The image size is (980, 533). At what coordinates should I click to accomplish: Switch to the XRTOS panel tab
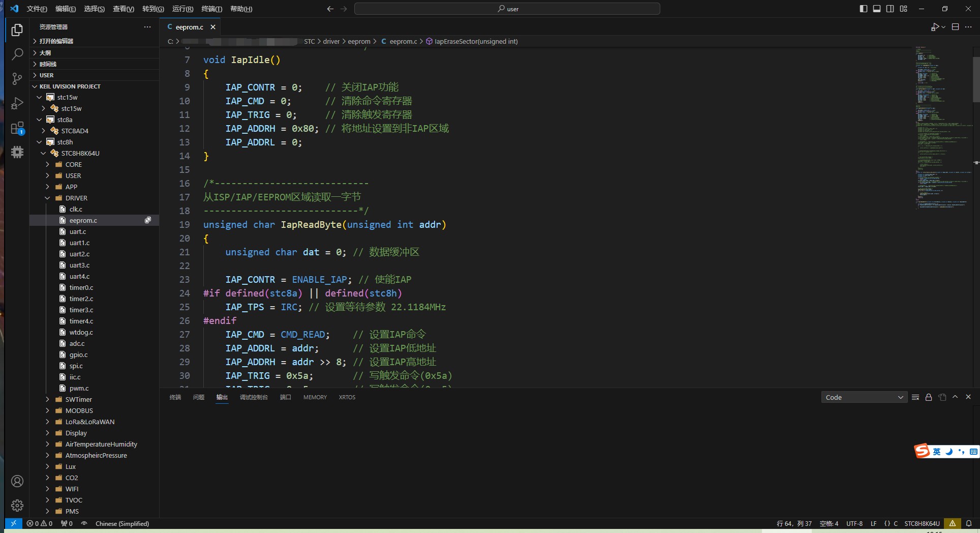click(347, 397)
